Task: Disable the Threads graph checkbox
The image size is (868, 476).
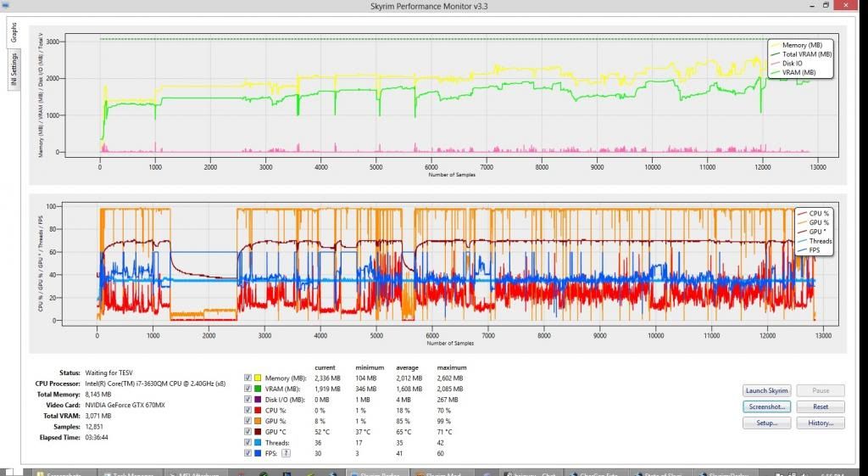Action: point(248,443)
